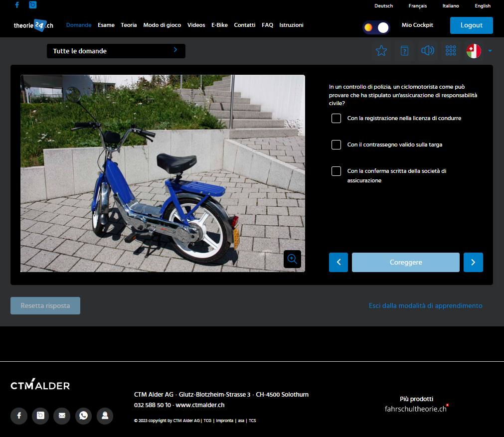This screenshot has width=504, height=437.
Task: Mark question as favorite with star icon
Action: pos(381,51)
